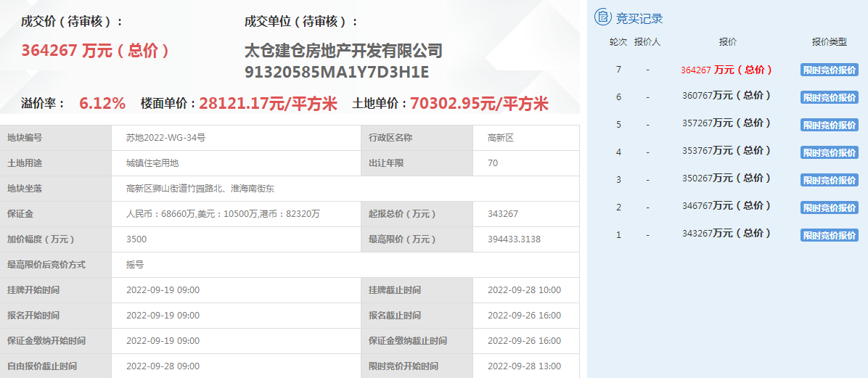The image size is (868, 378).
Task: Click the 保证金缴纳截止时间 label cell
Action: [417, 341]
